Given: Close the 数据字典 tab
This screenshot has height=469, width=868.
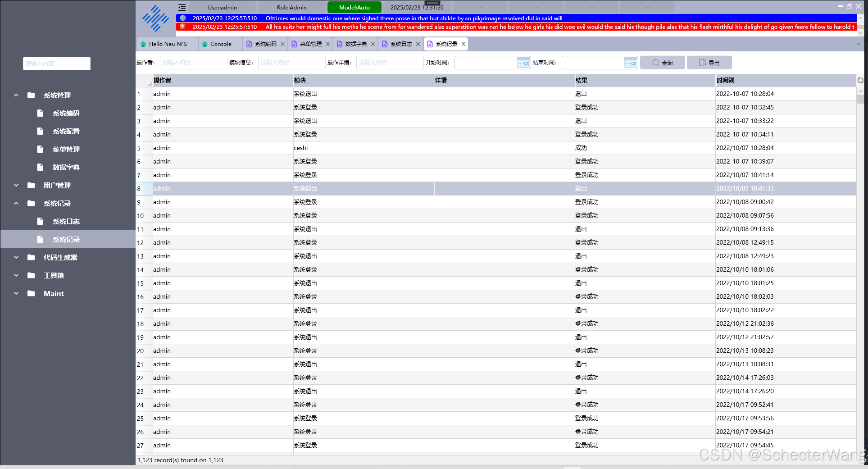Looking at the screenshot, I should (373, 44).
